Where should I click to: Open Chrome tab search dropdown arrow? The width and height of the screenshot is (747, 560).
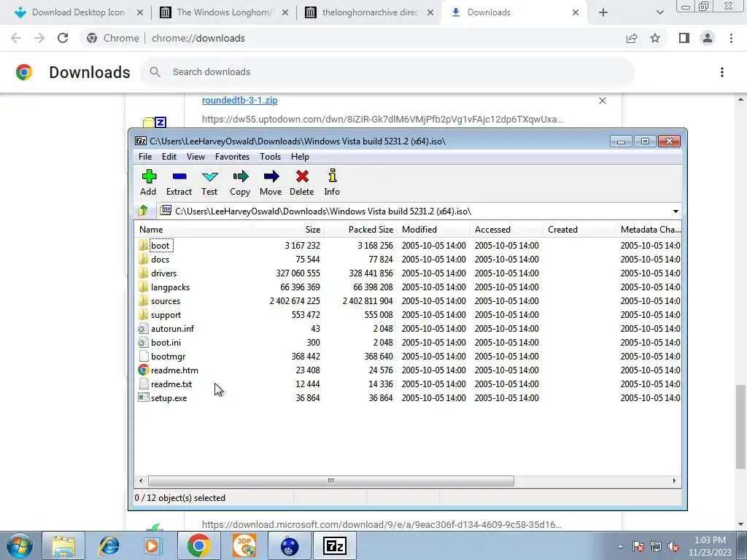(x=659, y=12)
